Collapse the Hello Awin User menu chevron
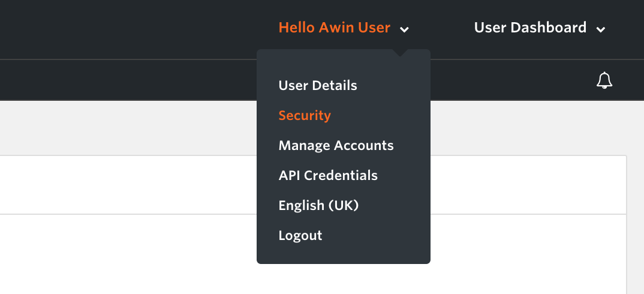 [405, 29]
